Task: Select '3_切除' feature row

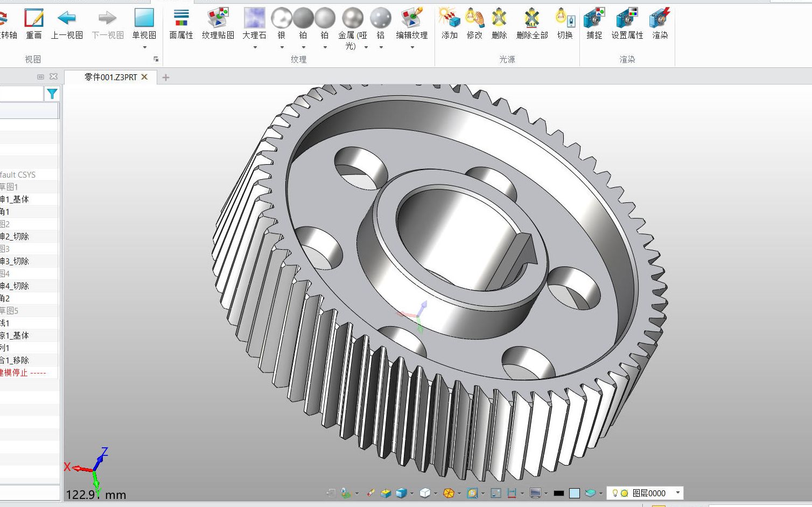Action: (x=30, y=261)
